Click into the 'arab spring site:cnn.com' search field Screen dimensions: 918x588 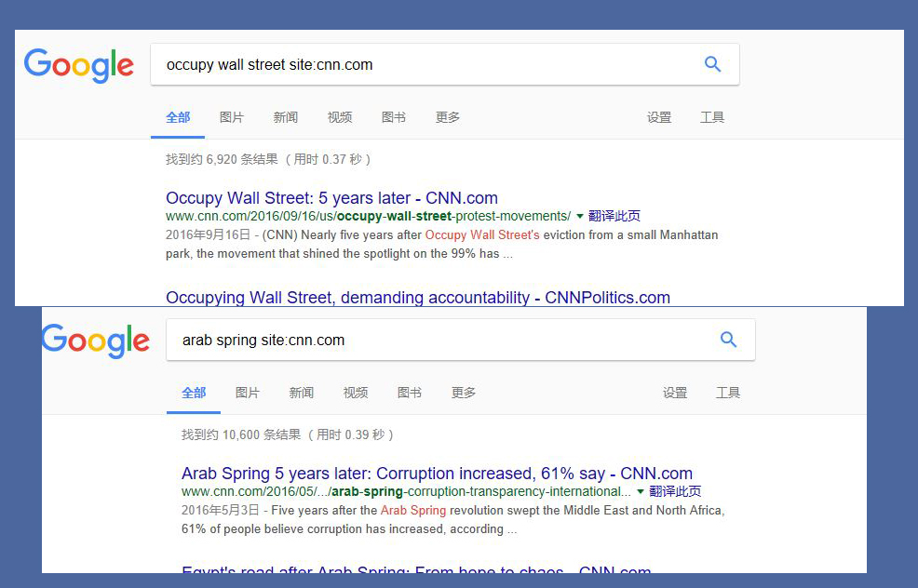click(438, 341)
